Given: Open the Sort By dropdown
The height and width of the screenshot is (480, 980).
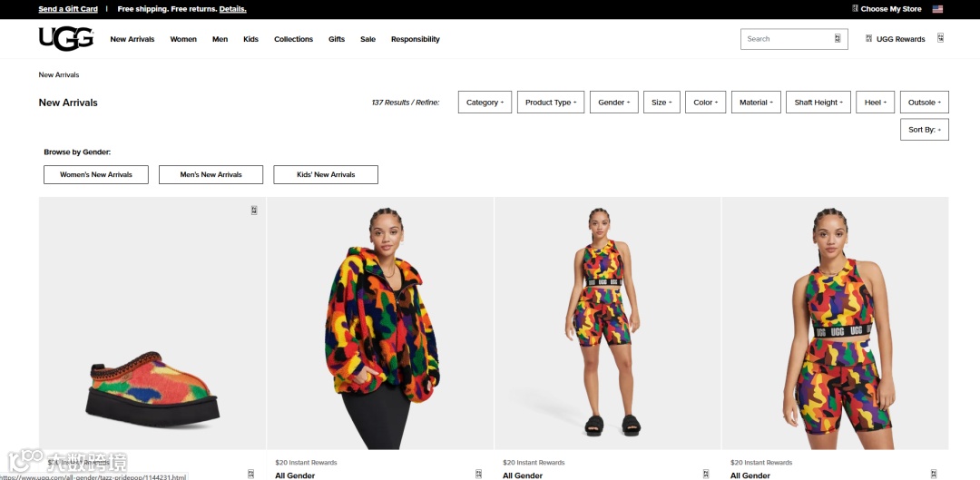Looking at the screenshot, I should 925,130.
